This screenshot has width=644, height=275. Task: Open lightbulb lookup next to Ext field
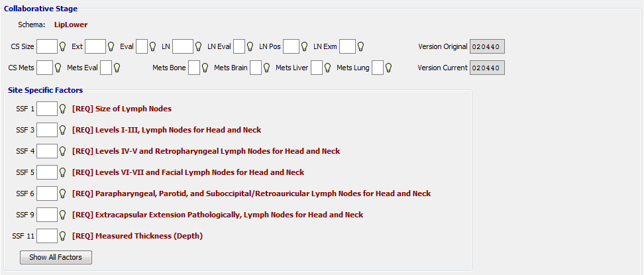coord(111,46)
